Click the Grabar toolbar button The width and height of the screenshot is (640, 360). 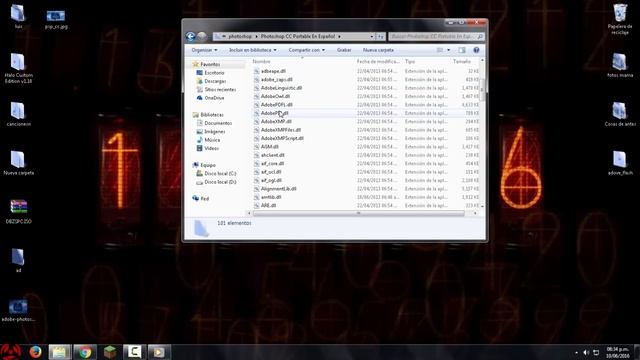(x=344, y=50)
